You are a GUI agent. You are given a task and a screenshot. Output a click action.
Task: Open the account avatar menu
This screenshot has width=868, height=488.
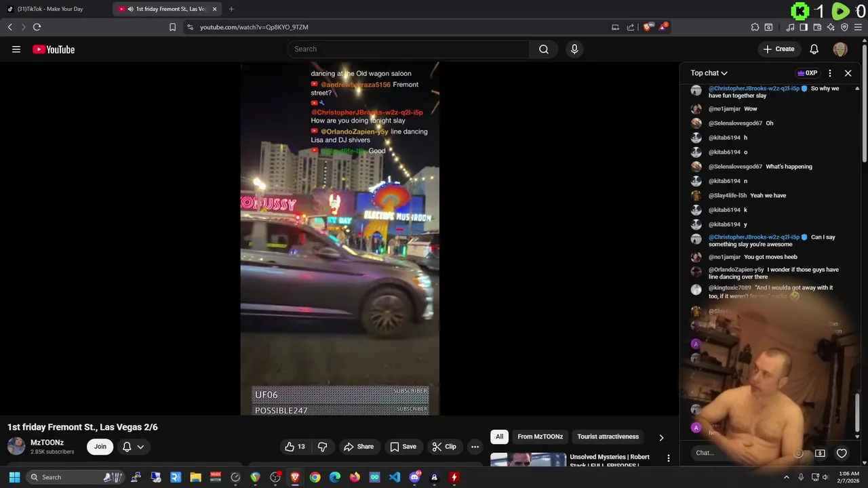[840, 49]
